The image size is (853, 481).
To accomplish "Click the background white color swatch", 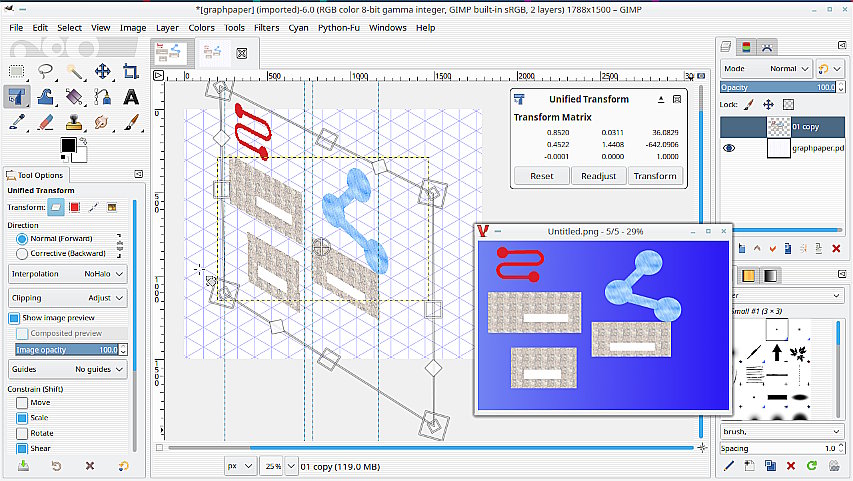I will tap(82, 157).
